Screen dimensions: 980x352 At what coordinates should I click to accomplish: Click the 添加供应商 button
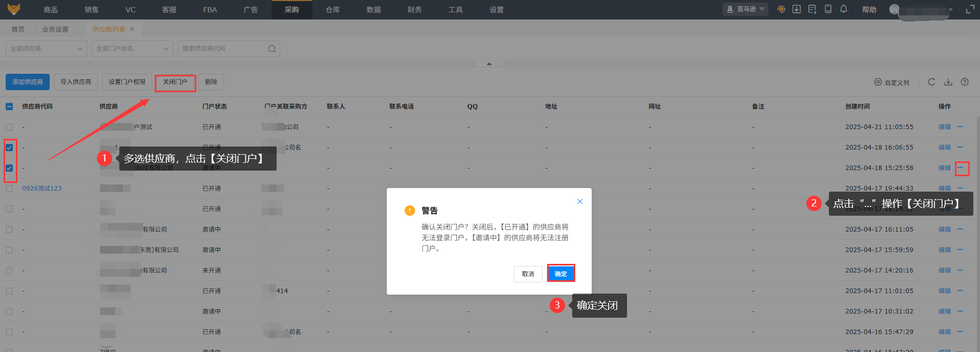(x=28, y=82)
